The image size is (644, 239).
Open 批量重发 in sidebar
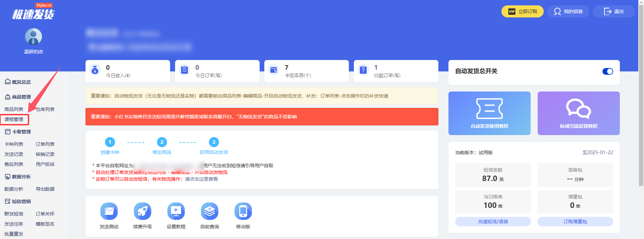coord(14,234)
